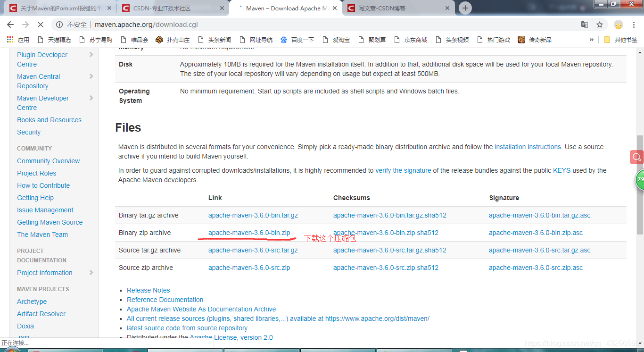This screenshot has width=644, height=352.
Task: Open the 天猫精选 bookmark
Action: click(x=54, y=40)
